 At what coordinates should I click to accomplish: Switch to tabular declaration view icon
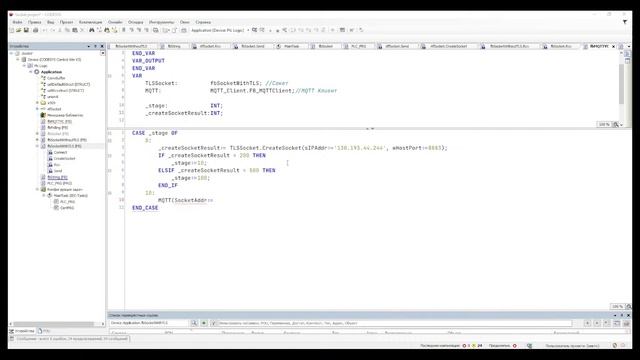pos(627,61)
